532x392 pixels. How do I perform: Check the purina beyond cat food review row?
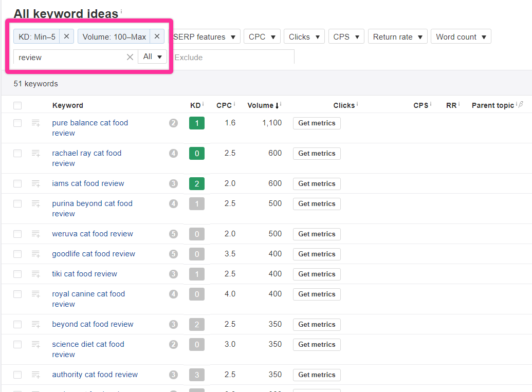(x=17, y=204)
